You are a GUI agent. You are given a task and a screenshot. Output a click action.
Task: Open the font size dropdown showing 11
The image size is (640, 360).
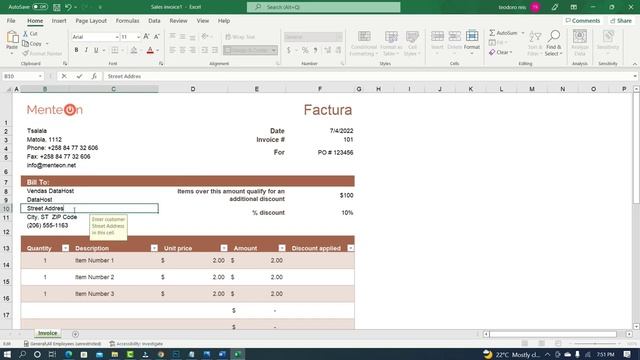click(x=138, y=37)
